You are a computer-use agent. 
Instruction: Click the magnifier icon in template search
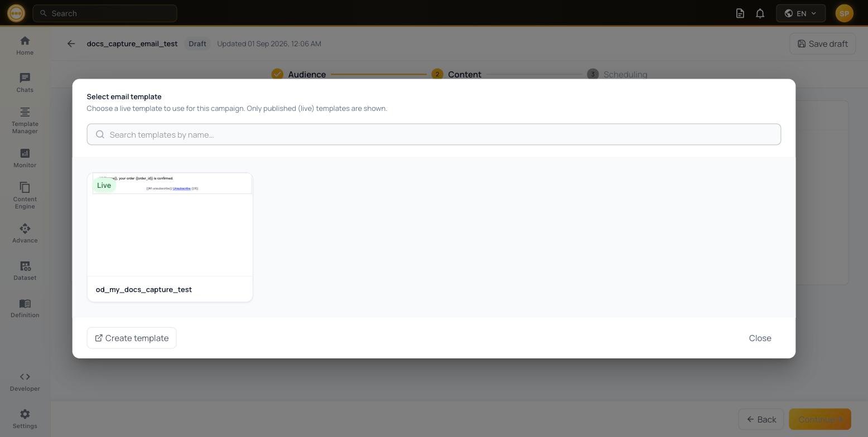click(100, 134)
